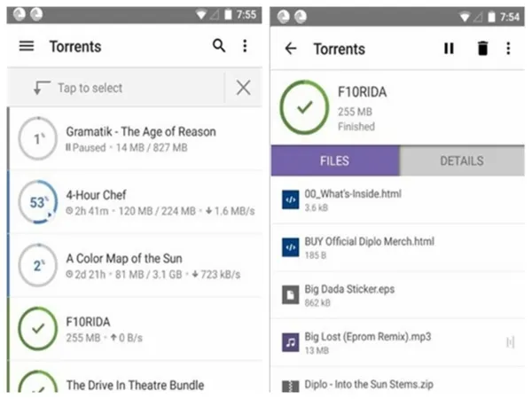Open search in Torrents list
This screenshot has width=532, height=399.
(219, 45)
